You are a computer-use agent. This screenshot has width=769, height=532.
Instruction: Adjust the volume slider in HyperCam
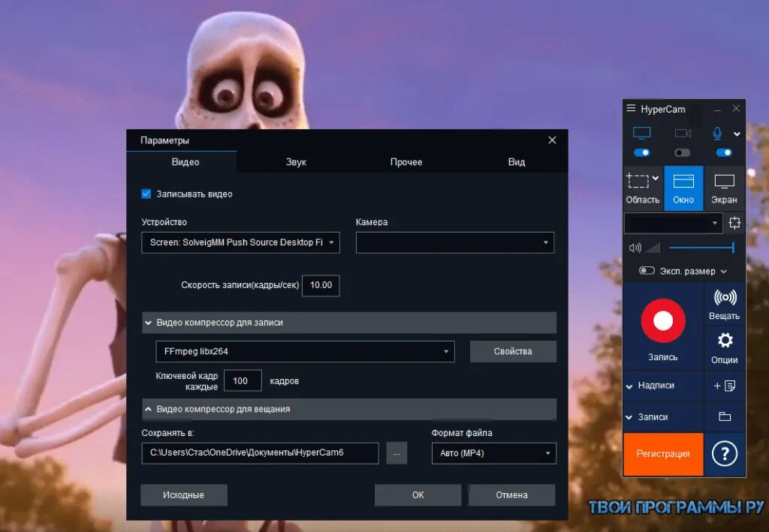pyautogui.click(x=701, y=248)
